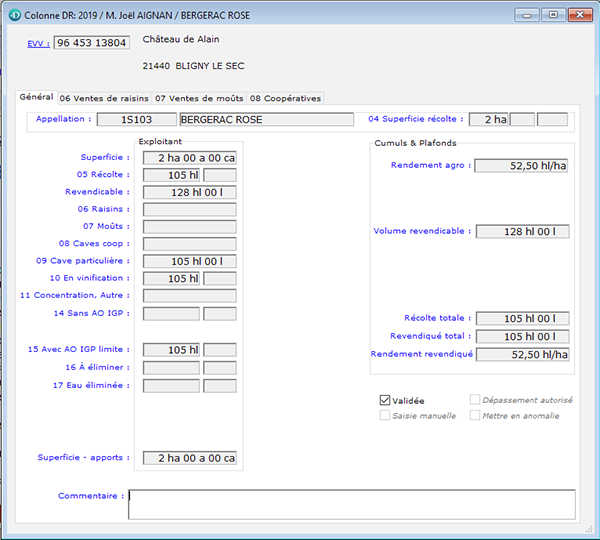Click the 11 Concentration, Autre field
This screenshot has height=540, width=600.
(190, 295)
